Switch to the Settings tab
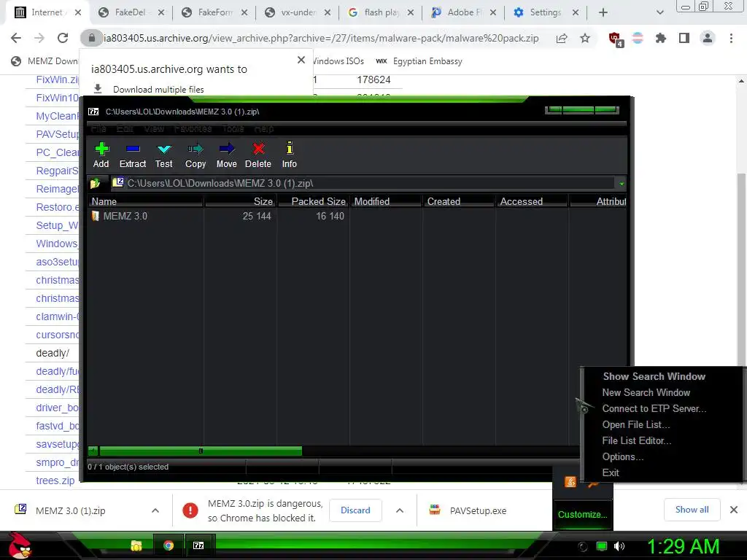Image resolution: width=747 pixels, height=560 pixels. coord(546,12)
